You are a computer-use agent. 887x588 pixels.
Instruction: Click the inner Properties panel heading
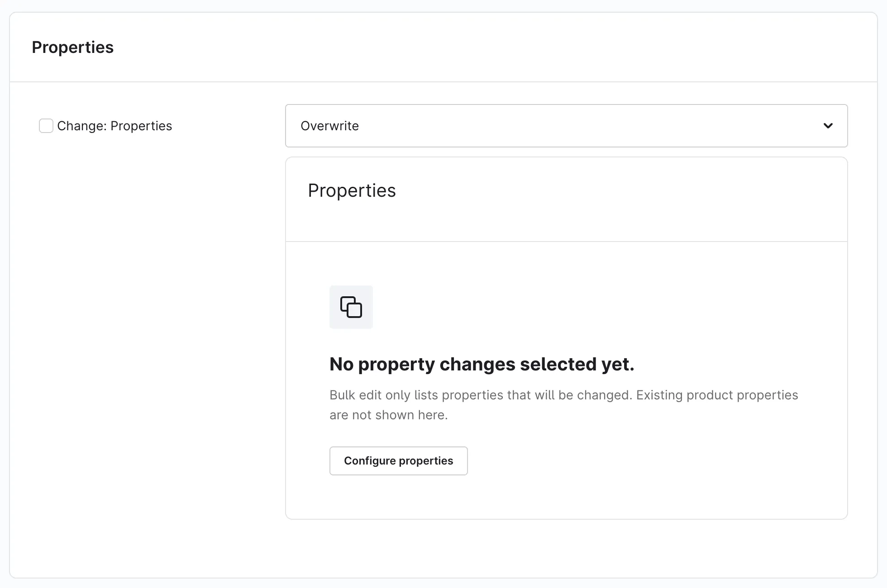(352, 190)
